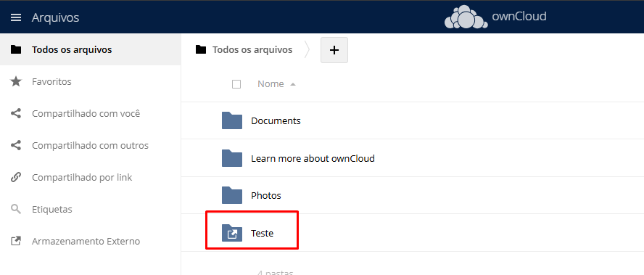
Task: Sort files by the Nome column arrow
Action: (293, 84)
